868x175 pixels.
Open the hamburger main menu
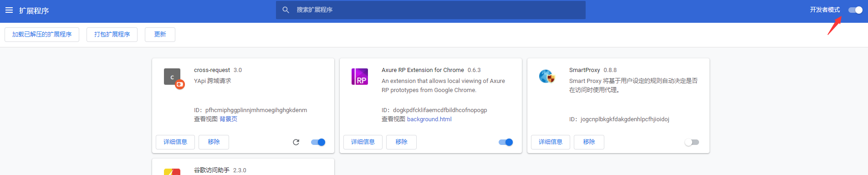click(9, 10)
